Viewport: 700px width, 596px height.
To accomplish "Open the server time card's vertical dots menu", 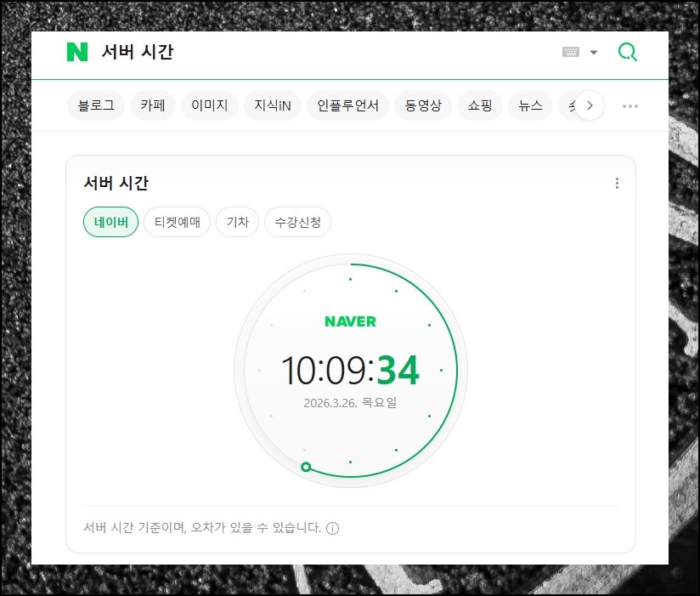I will [617, 183].
